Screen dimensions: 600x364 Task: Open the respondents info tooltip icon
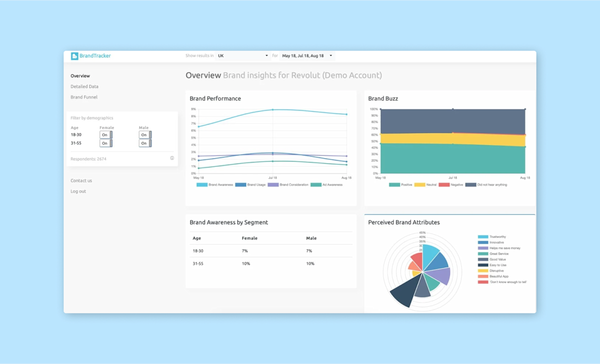(x=172, y=158)
